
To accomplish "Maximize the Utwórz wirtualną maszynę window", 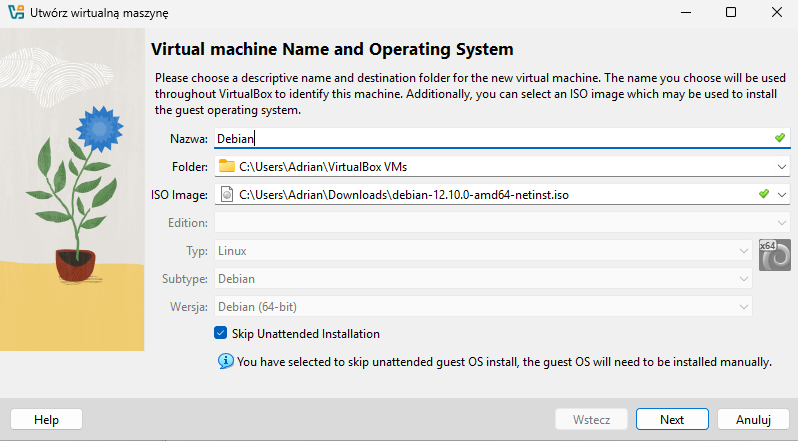I will [731, 12].
